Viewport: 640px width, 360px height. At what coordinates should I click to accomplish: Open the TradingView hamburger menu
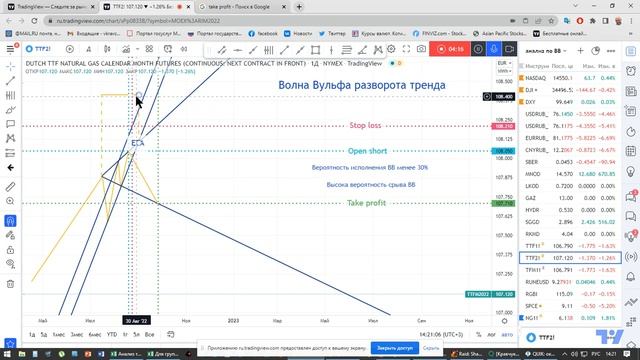point(10,49)
